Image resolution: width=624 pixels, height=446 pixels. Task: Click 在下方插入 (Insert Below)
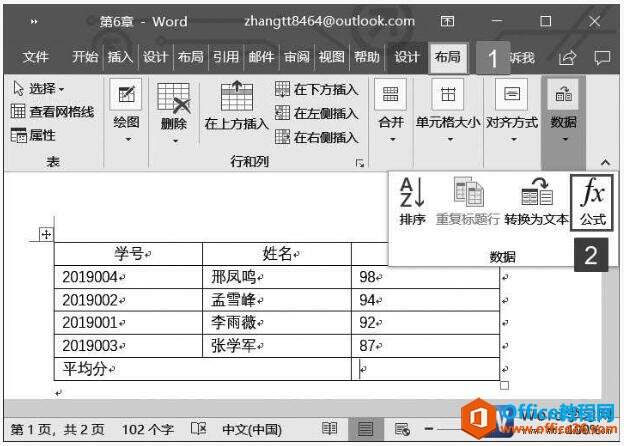317,89
